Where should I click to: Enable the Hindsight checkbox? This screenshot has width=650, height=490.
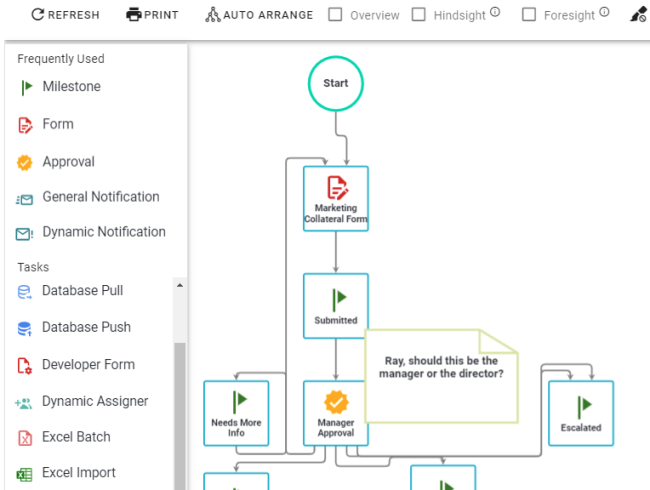[418, 15]
